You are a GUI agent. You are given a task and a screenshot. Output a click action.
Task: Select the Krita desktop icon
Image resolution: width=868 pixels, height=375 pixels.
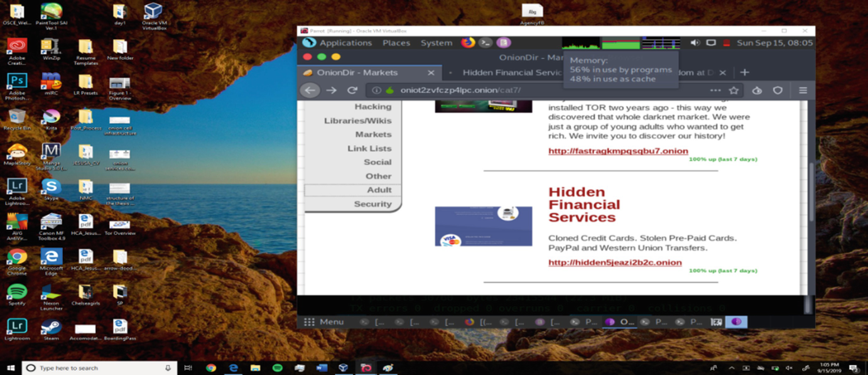pyautogui.click(x=51, y=119)
